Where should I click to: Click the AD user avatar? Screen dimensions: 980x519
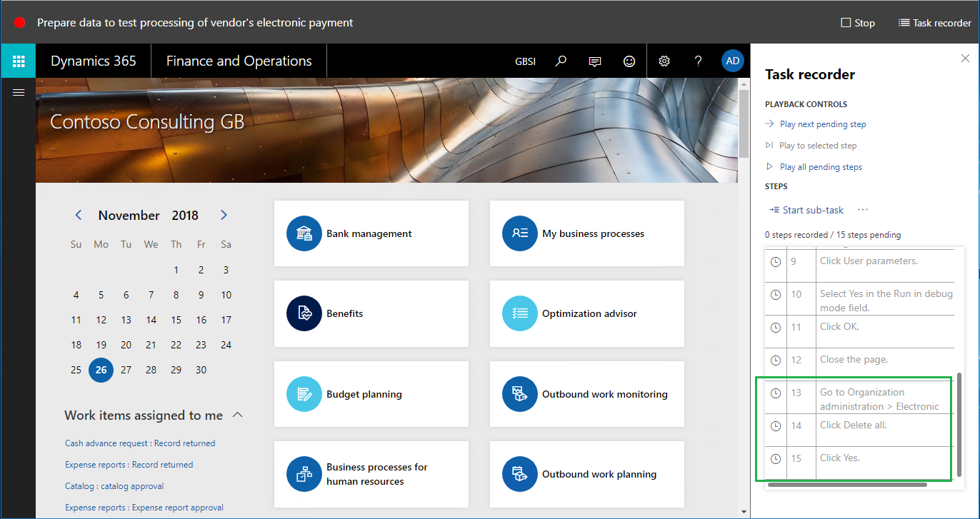point(733,61)
